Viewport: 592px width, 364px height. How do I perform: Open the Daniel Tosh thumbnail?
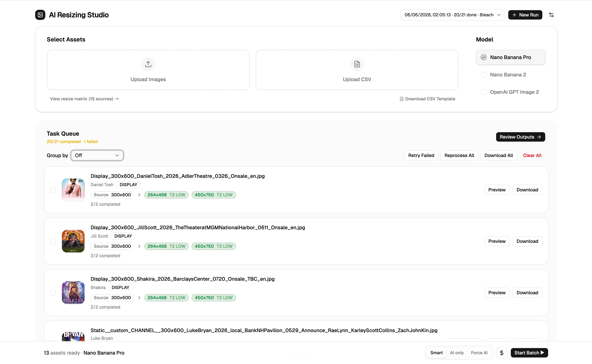pos(73,190)
